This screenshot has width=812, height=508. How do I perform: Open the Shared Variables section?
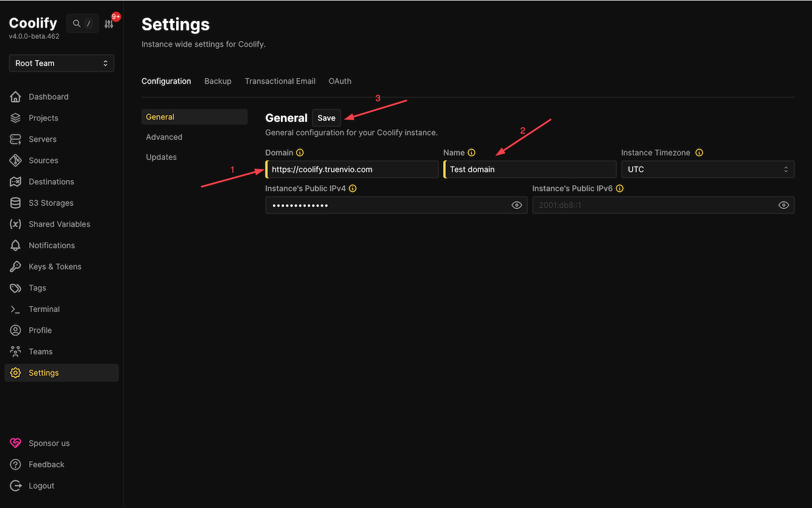point(59,224)
